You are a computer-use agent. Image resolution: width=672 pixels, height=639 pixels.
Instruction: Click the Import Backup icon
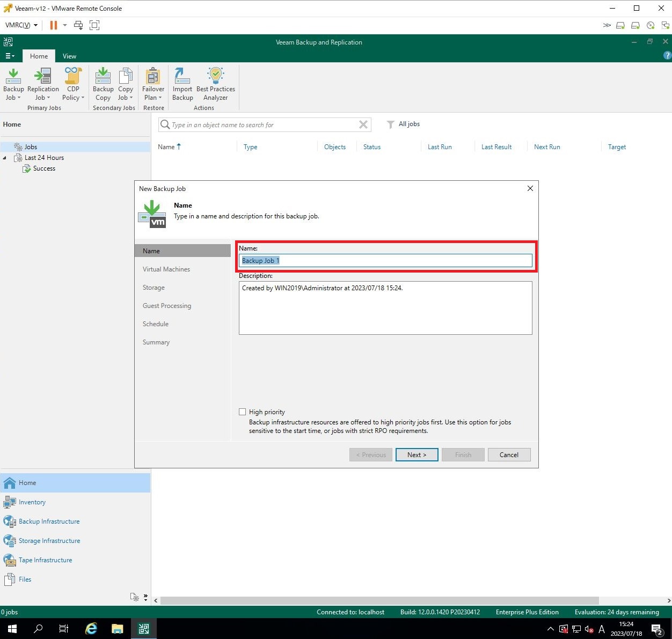[x=182, y=84]
